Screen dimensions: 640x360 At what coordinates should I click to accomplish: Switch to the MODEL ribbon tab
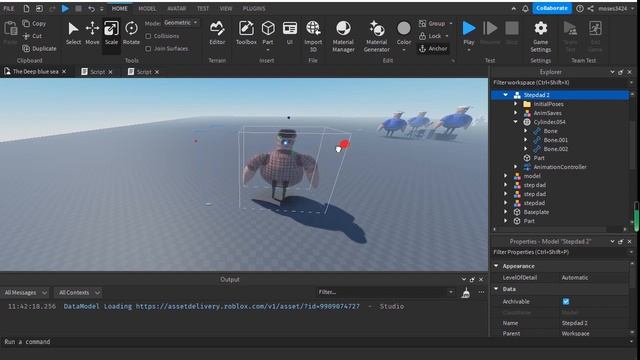pyautogui.click(x=147, y=9)
